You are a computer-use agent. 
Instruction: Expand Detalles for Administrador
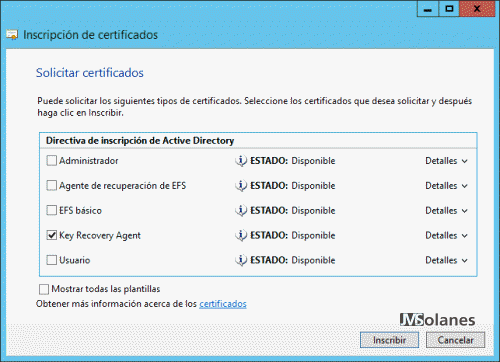tap(446, 161)
